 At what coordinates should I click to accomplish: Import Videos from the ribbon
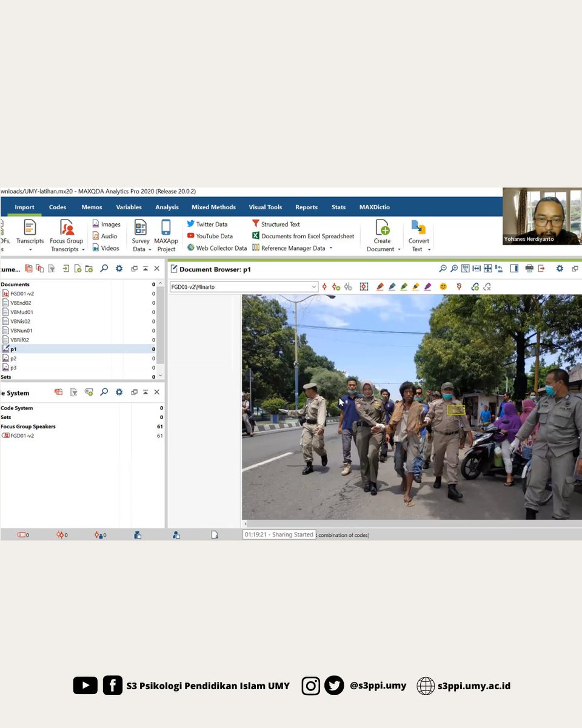point(106,248)
